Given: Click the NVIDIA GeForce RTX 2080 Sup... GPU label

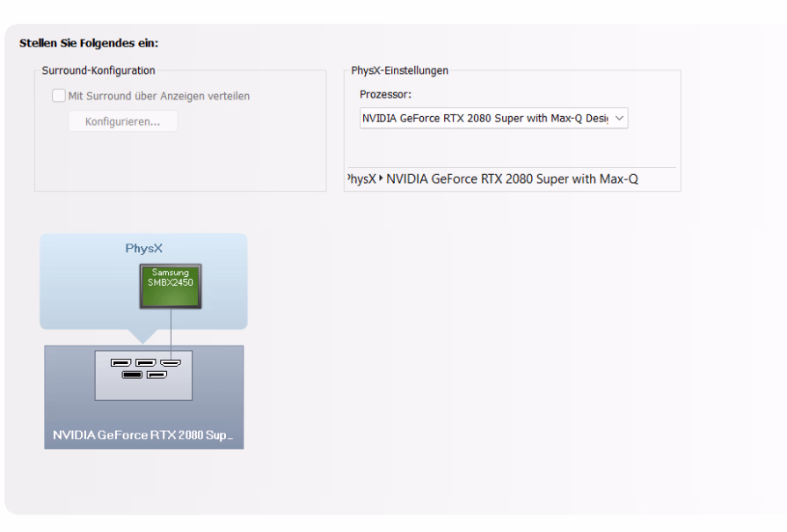Looking at the screenshot, I should tap(143, 434).
